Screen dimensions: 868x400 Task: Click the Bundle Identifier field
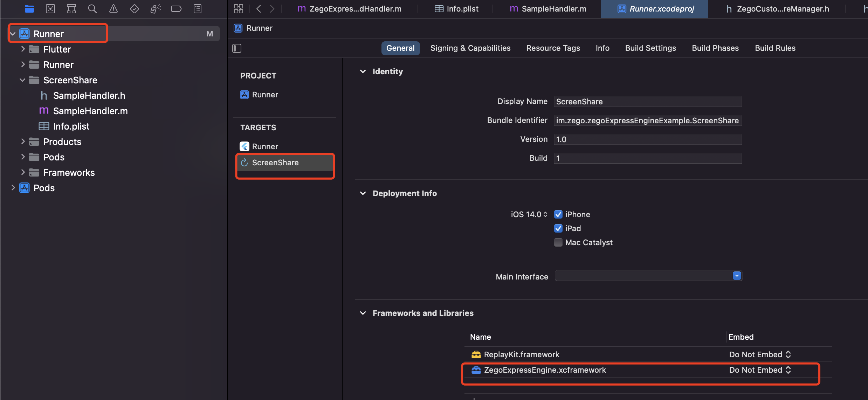tap(648, 120)
